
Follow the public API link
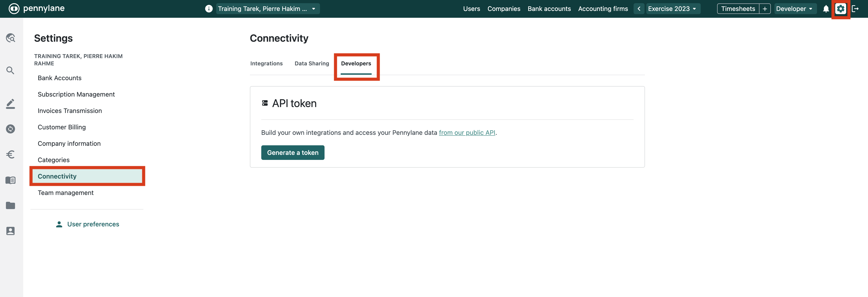[x=467, y=133]
